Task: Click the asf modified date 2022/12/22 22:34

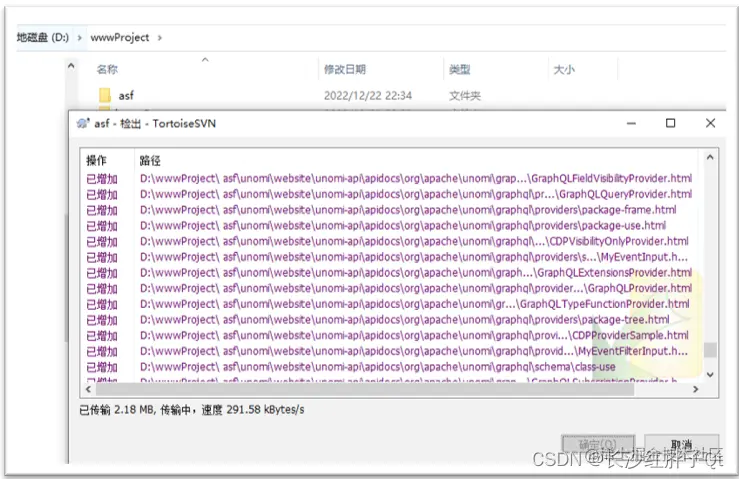Action: tap(368, 96)
